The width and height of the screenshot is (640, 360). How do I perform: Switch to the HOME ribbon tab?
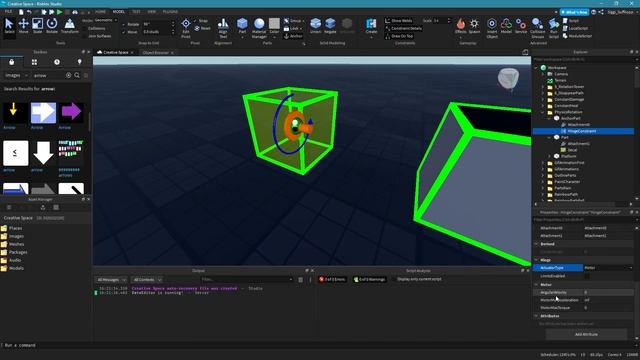click(x=100, y=12)
